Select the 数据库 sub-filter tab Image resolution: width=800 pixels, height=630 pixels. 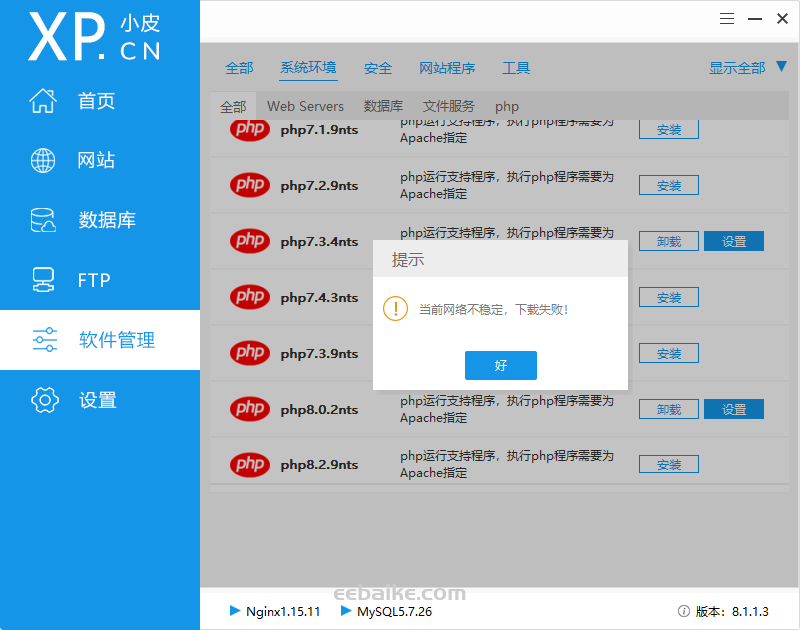click(x=383, y=106)
